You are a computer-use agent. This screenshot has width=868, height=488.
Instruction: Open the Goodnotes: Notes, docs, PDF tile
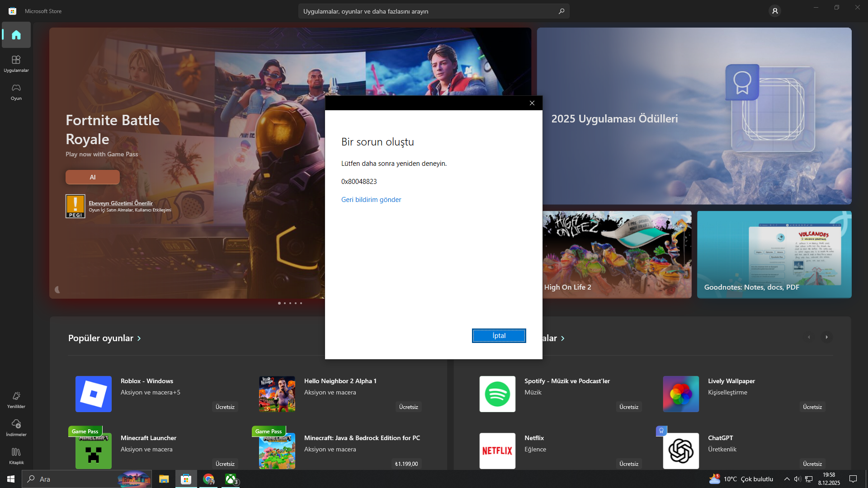point(774,254)
